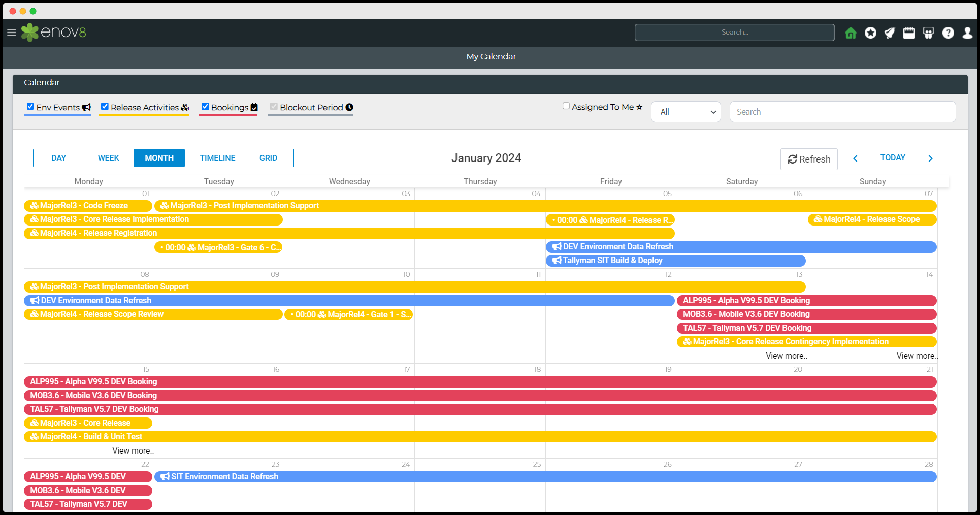Click the Refresh button
Viewport: 980px width, 515px height.
tap(809, 159)
